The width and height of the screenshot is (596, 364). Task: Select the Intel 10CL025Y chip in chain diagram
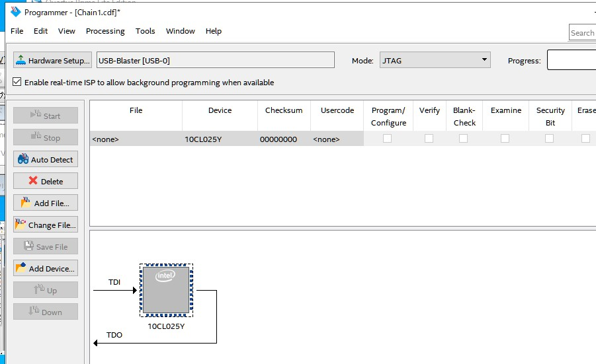tap(166, 291)
